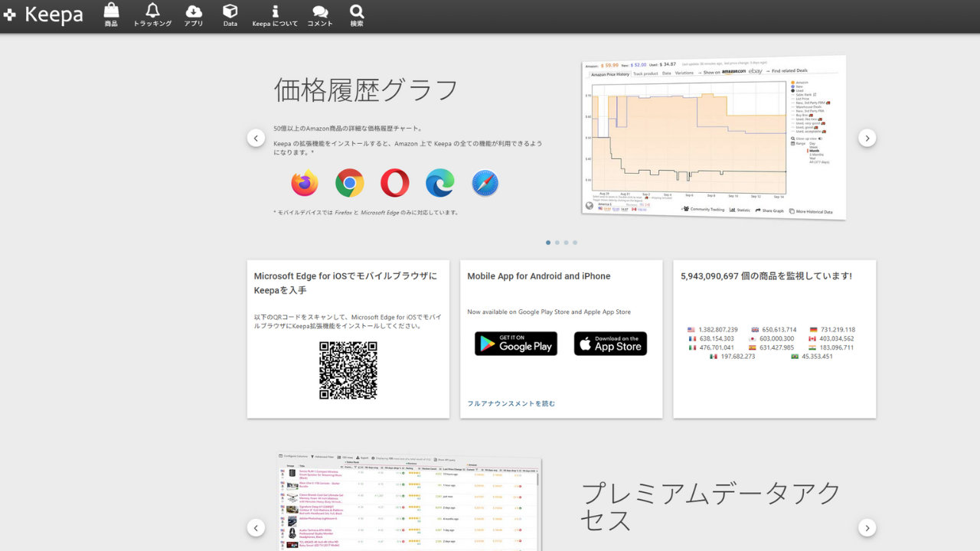The height and width of the screenshot is (551, 980).
Task: Open the トラッキング bell menu
Action: coord(152,15)
